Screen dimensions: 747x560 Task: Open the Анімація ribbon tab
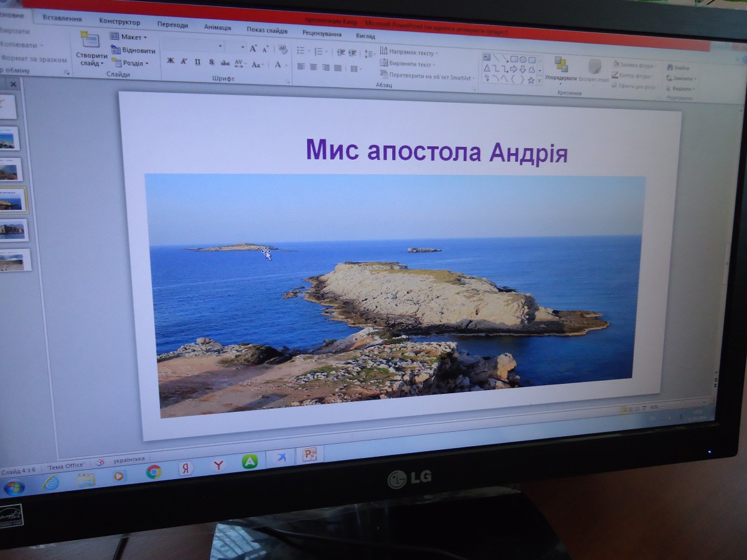tap(217, 27)
